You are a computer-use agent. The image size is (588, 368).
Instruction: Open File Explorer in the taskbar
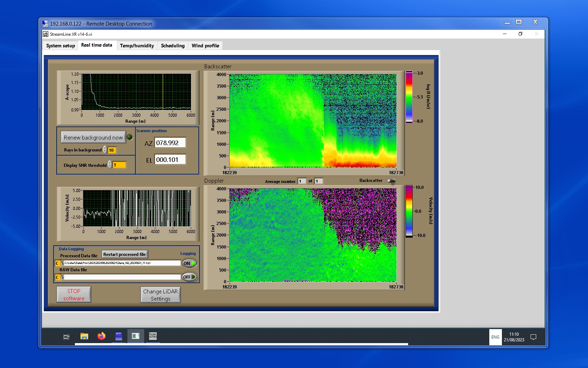click(x=84, y=336)
